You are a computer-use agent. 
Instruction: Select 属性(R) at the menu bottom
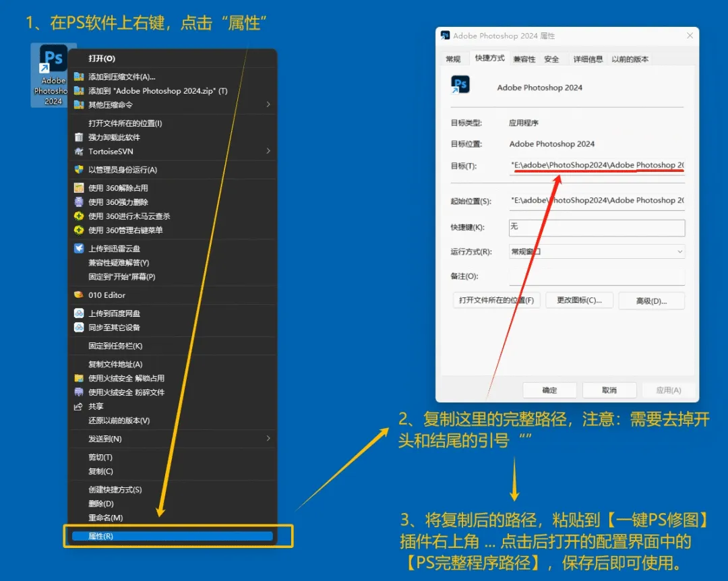pyautogui.click(x=173, y=536)
